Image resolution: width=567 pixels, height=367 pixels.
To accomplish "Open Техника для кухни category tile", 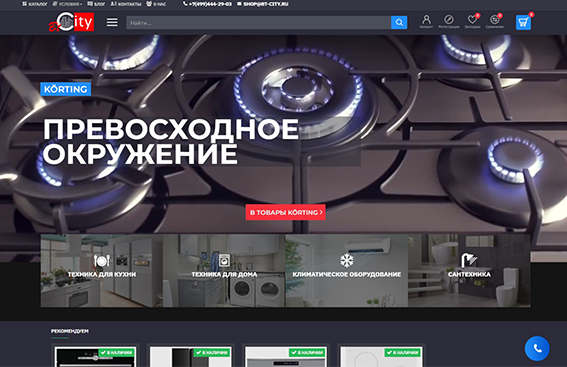I will [102, 270].
